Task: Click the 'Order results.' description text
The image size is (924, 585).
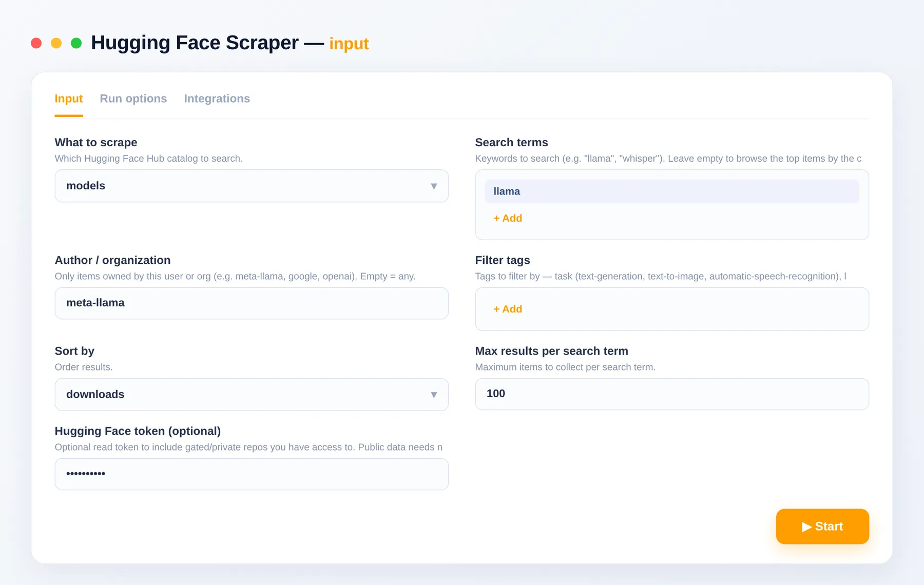Action: click(84, 367)
